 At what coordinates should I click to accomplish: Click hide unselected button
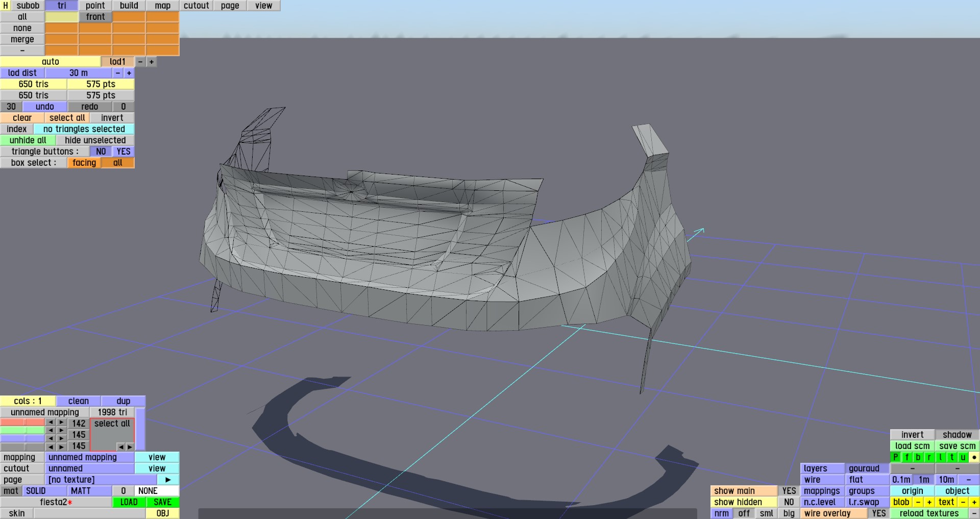pyautogui.click(x=95, y=140)
